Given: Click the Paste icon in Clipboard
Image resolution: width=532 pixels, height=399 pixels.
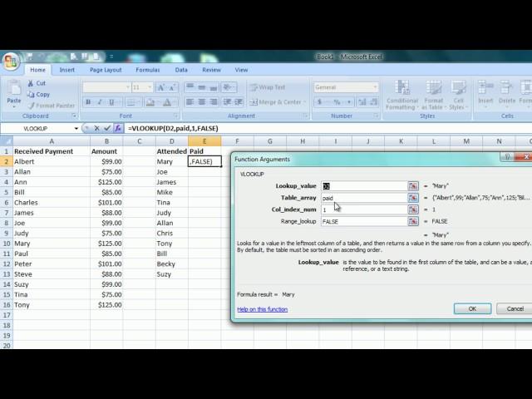Looking at the screenshot, I should (x=13, y=90).
